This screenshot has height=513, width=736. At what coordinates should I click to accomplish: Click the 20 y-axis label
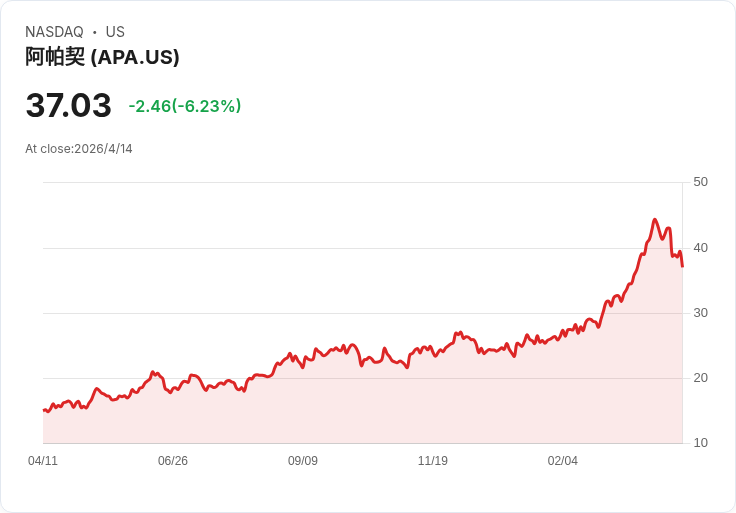pyautogui.click(x=701, y=377)
